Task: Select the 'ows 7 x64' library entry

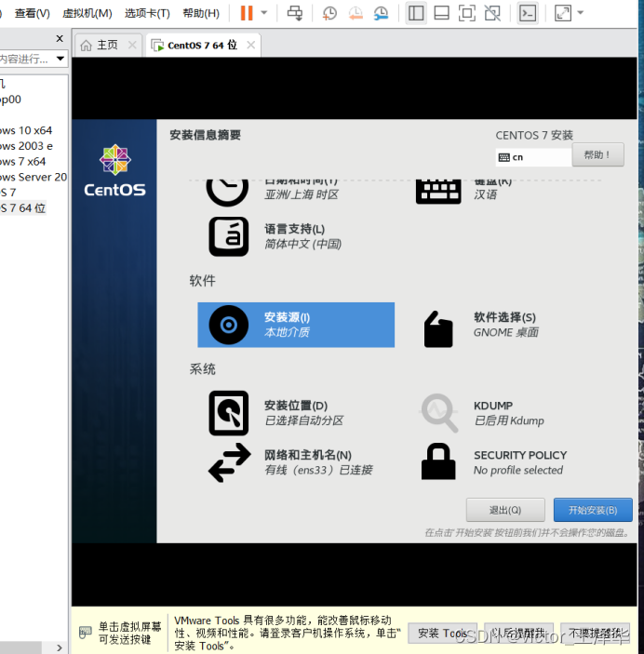Action: coord(23,162)
